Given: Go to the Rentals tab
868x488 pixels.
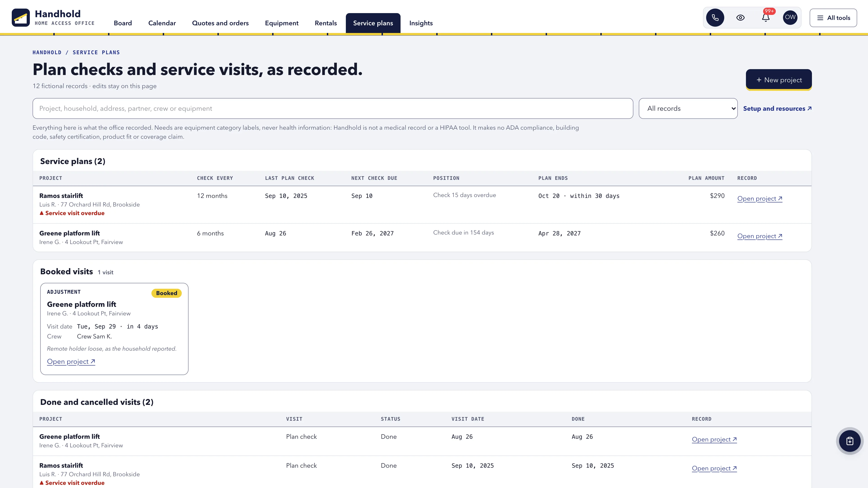Looking at the screenshot, I should click(x=326, y=23).
